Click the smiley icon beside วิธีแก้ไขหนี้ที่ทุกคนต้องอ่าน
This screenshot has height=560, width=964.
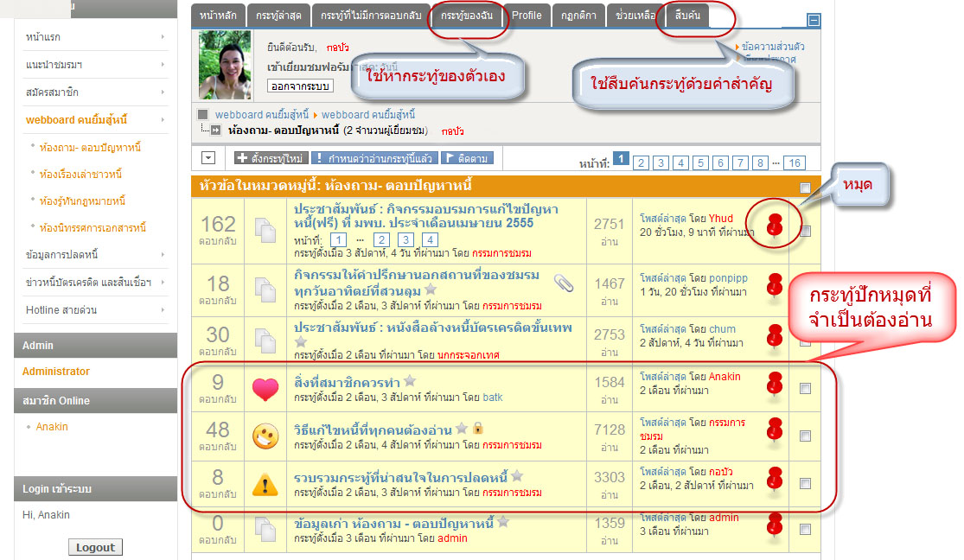tap(265, 436)
